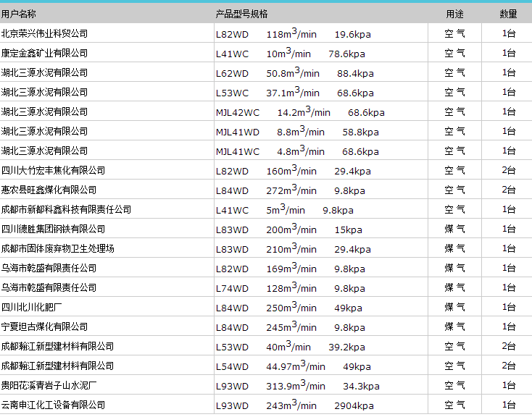Viewport: 532px width, 417px height.
Task: Select 惠农县旺鑫煤化有限公司 company name
Action: [x=49, y=190]
